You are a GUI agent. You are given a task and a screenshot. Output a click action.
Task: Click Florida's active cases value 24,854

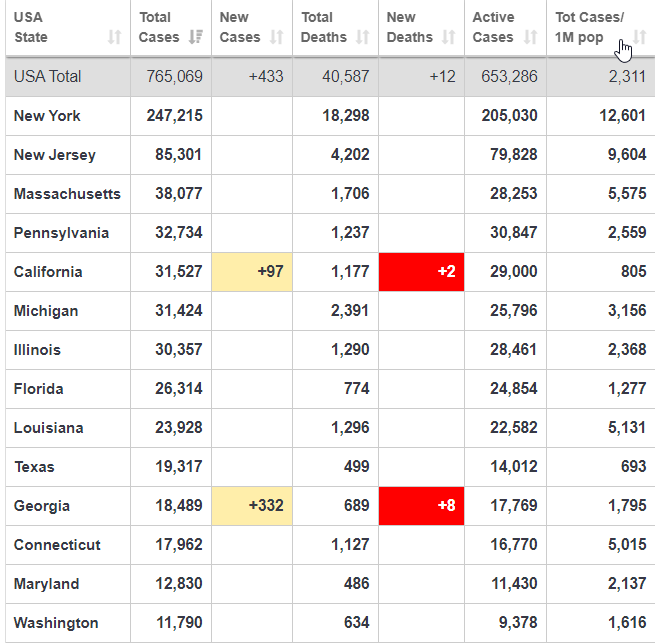click(x=514, y=389)
